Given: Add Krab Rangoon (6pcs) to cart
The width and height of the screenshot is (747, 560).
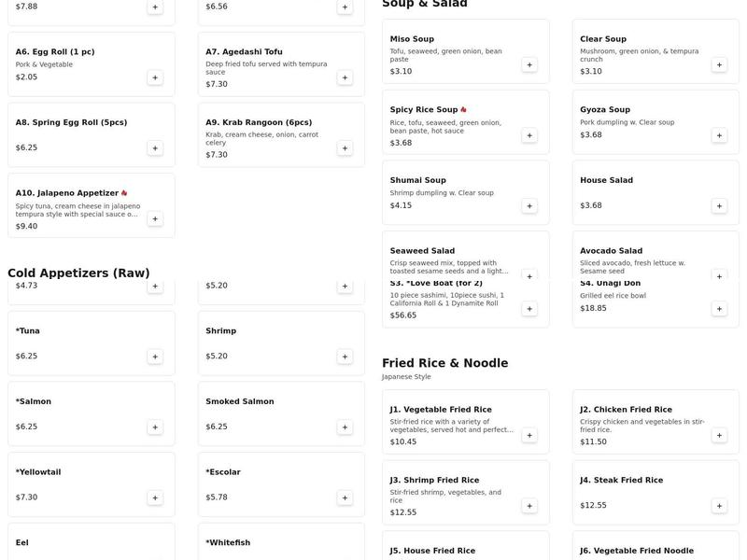Looking at the screenshot, I should coord(345,147).
